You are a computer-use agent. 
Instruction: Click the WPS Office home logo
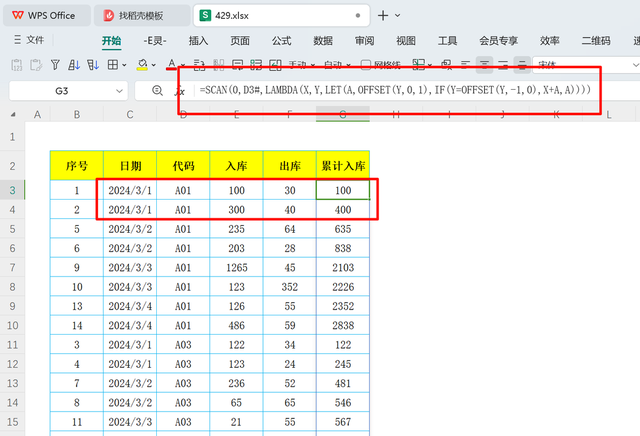tap(18, 16)
